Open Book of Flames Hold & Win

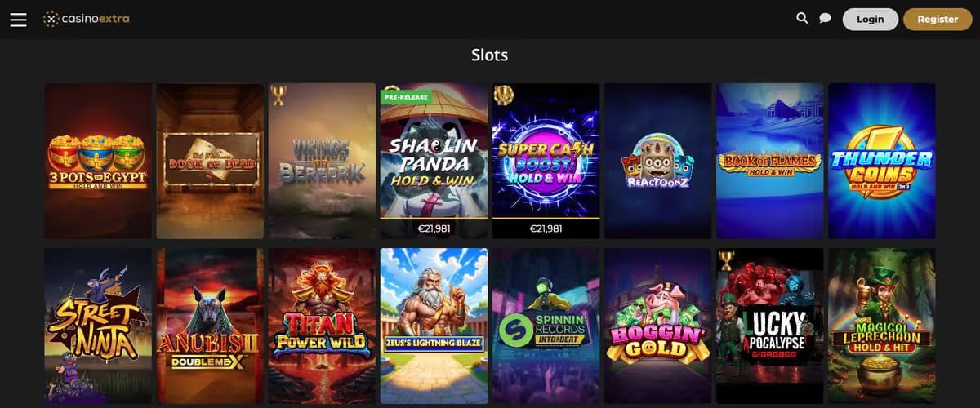770,161
